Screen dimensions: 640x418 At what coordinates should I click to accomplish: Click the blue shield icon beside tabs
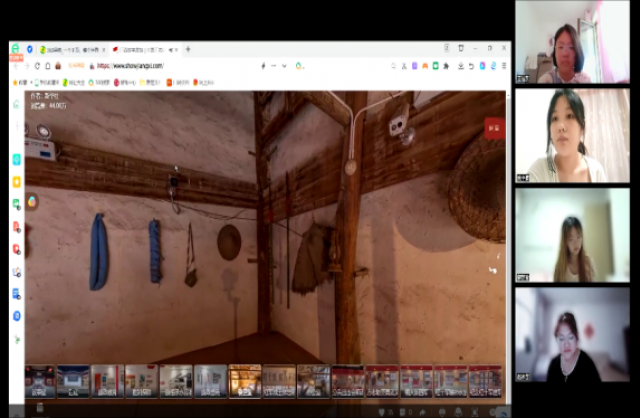(x=29, y=49)
